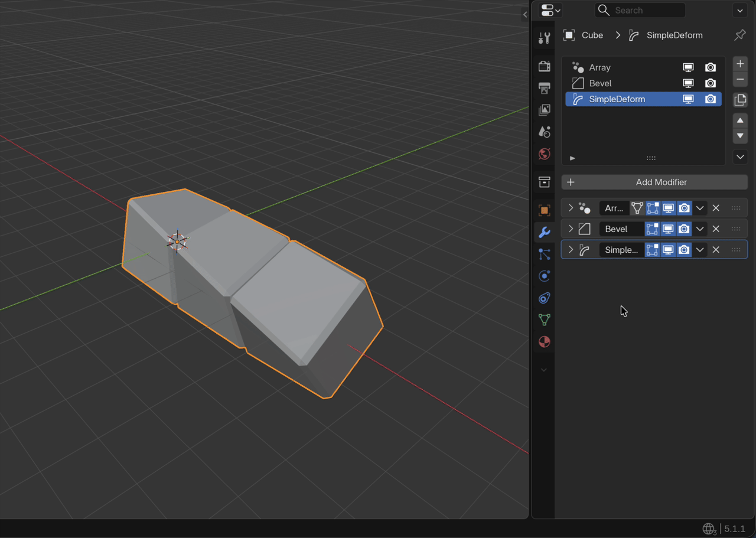
Task: Open the Collection properties tab
Action: click(x=544, y=182)
